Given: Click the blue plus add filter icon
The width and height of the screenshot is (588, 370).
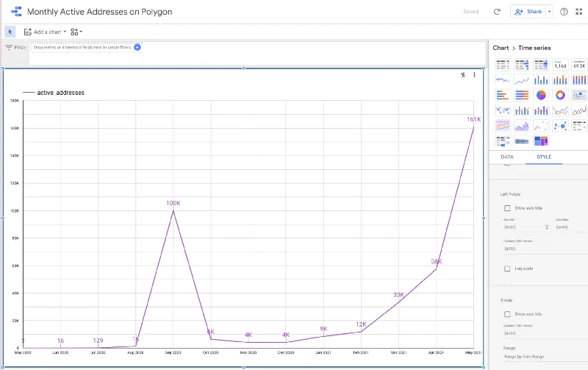Looking at the screenshot, I should coord(137,47).
